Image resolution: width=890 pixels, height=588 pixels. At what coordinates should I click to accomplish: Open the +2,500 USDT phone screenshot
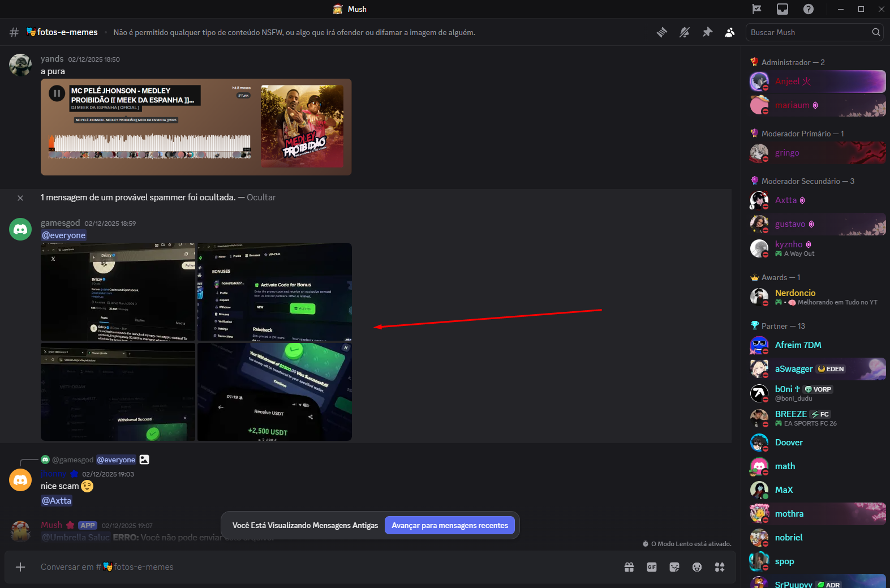tap(274, 392)
